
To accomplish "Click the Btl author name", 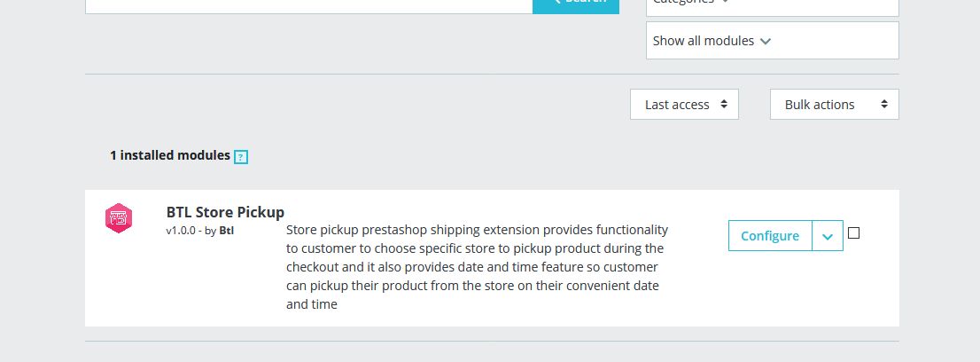I will (x=226, y=231).
